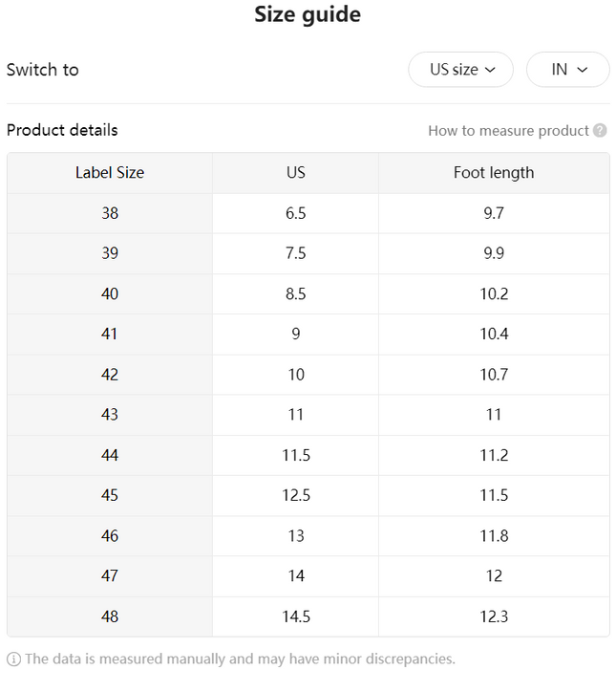Click foot length 10.4 cell
This screenshot has height=692, width=616.
494,335
